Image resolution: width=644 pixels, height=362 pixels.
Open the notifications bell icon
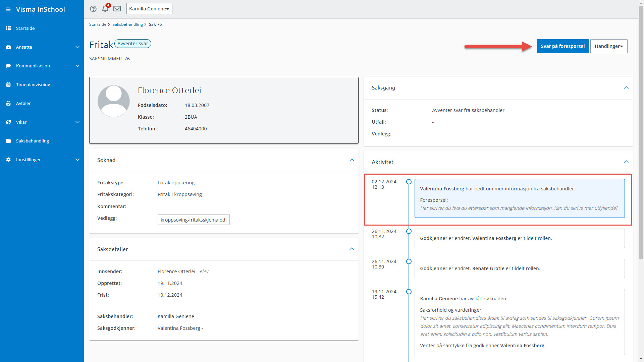[105, 9]
